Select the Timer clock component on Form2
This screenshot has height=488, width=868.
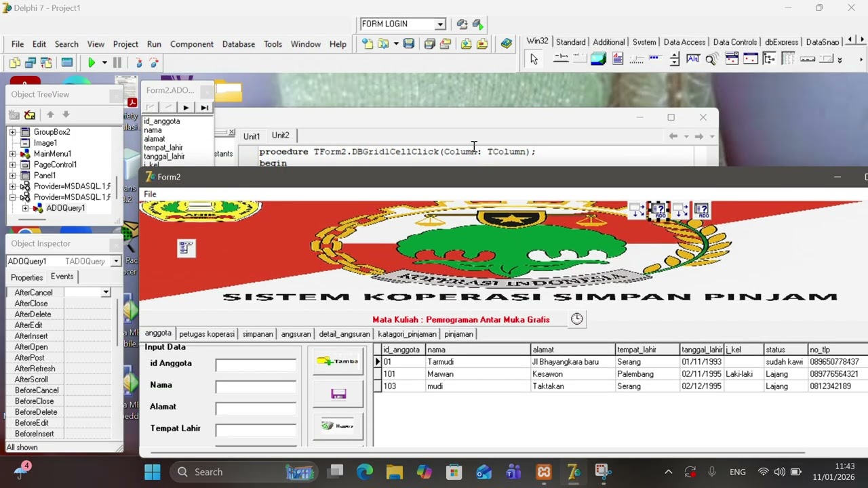point(577,319)
